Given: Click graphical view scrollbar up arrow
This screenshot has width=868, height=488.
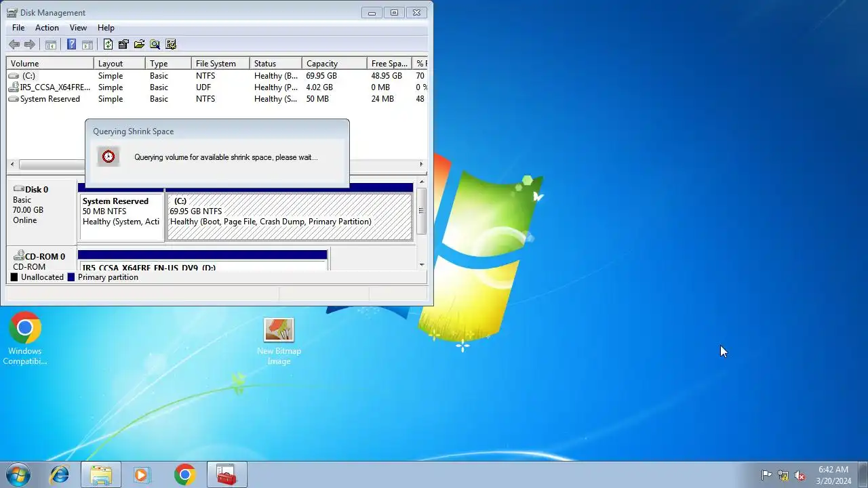Looking at the screenshot, I should (x=422, y=182).
